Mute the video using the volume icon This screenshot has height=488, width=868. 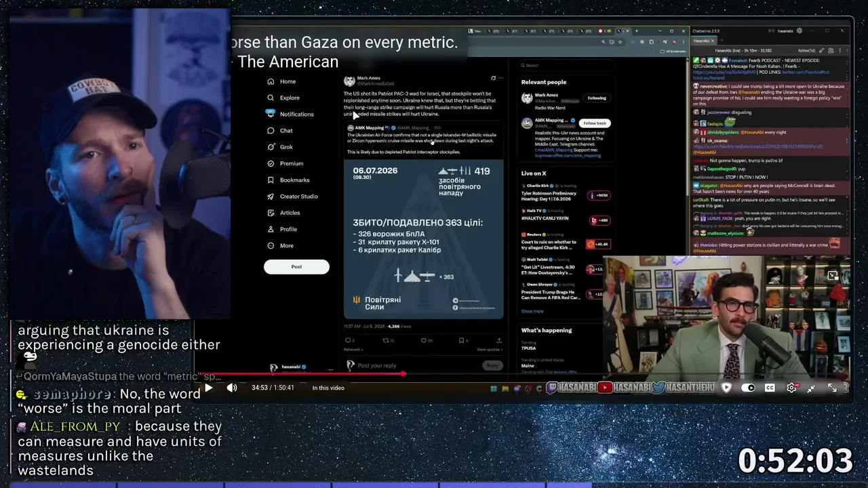tap(232, 388)
